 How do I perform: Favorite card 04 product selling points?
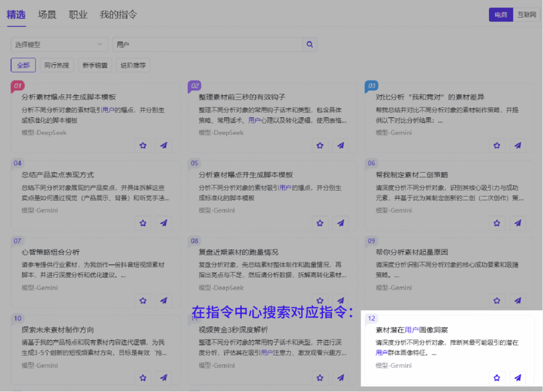pos(143,223)
